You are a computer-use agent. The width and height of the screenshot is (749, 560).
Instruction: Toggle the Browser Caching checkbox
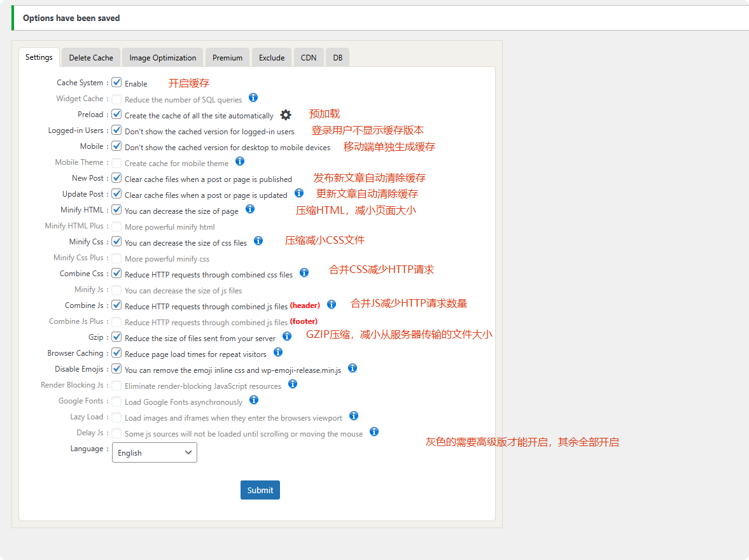[116, 353]
